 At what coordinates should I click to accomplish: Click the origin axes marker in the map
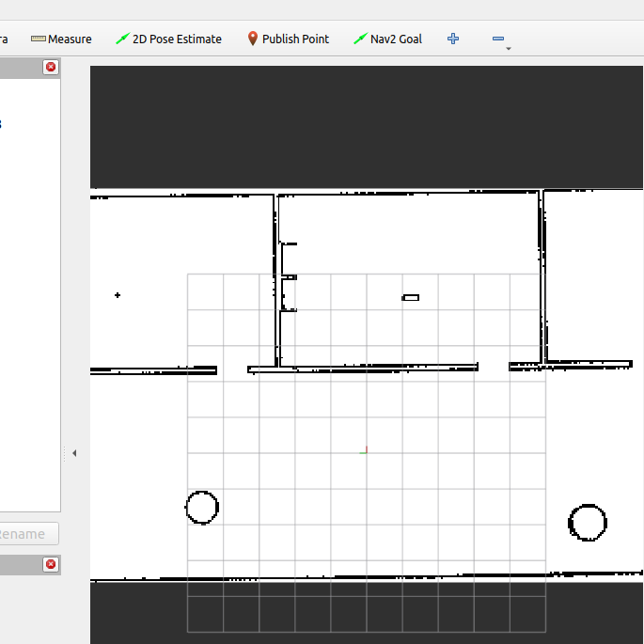point(364,450)
